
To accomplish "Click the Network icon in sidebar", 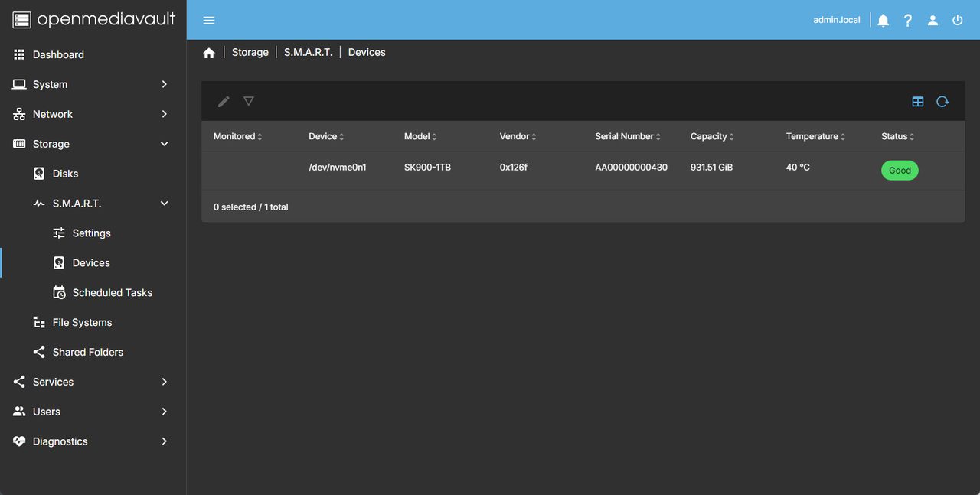I will coord(19,114).
